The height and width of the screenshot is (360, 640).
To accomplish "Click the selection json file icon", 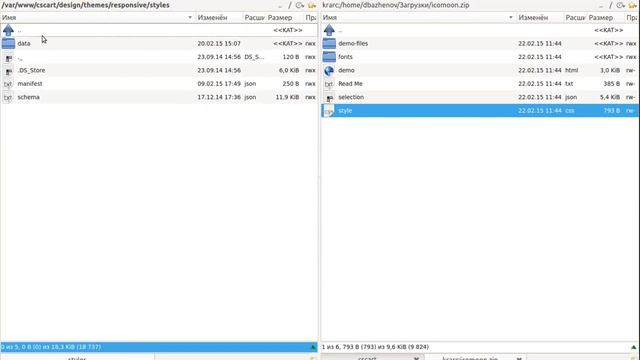I will 329,98.
